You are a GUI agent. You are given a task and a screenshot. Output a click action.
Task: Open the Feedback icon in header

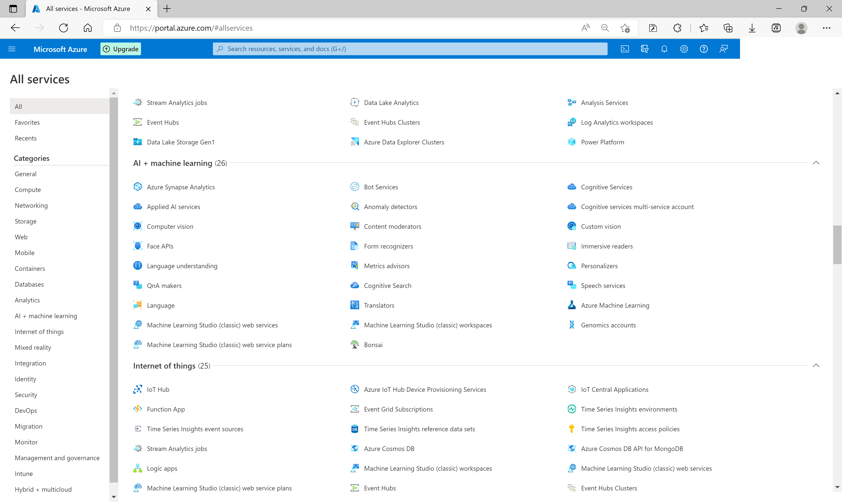[723, 49]
